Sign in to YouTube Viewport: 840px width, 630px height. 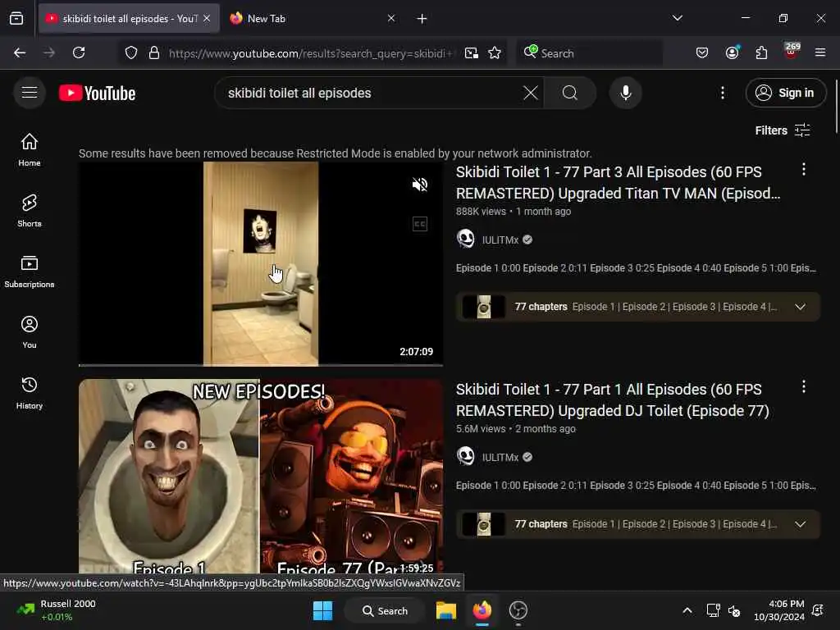785,93
